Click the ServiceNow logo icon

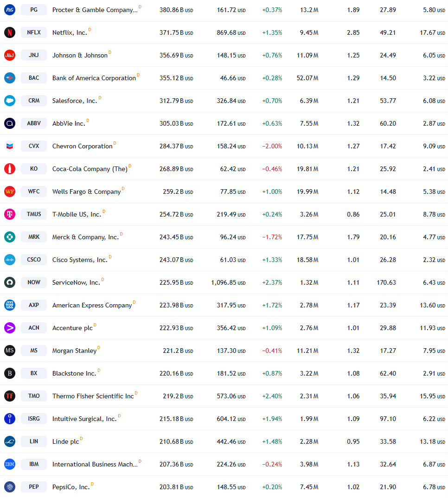point(10,282)
